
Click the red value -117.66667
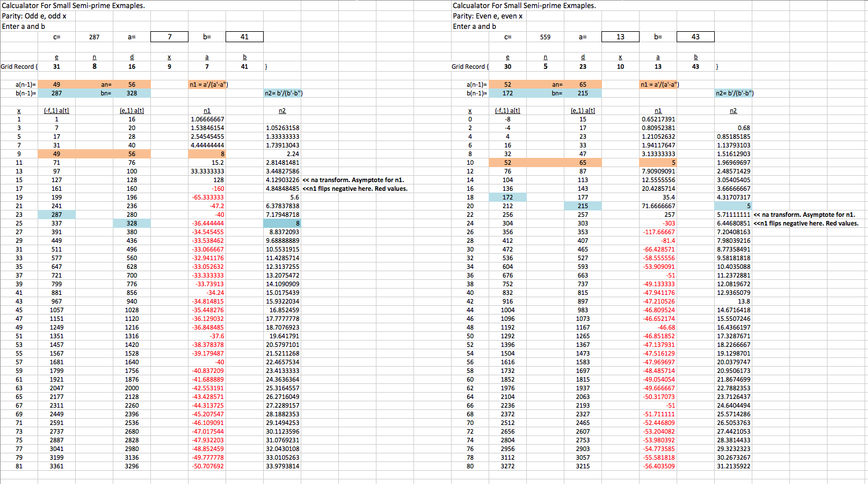click(658, 232)
